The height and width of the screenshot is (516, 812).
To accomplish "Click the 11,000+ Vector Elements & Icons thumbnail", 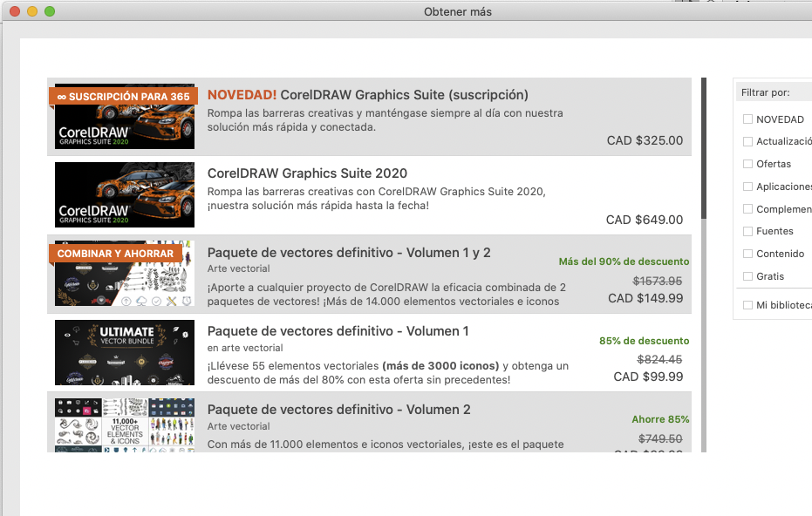I will (x=124, y=424).
